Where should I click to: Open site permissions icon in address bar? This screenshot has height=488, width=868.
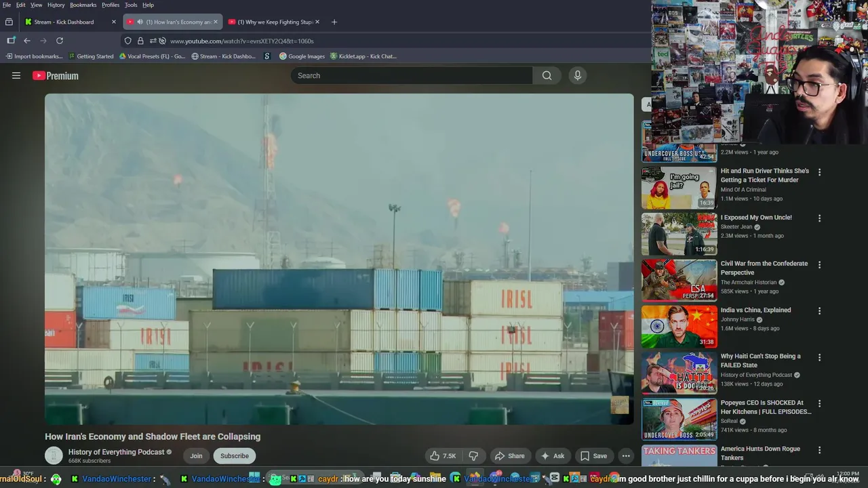coord(153,41)
